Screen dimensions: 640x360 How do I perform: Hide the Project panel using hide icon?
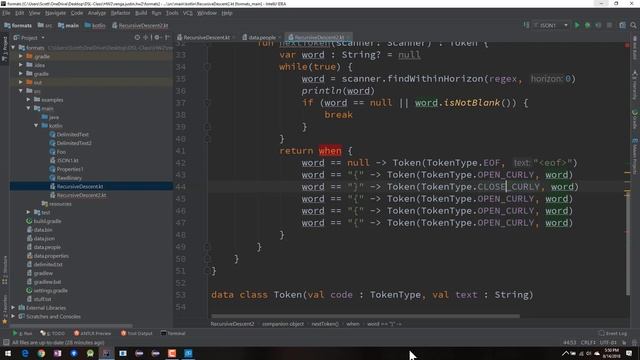pyautogui.click(x=167, y=38)
